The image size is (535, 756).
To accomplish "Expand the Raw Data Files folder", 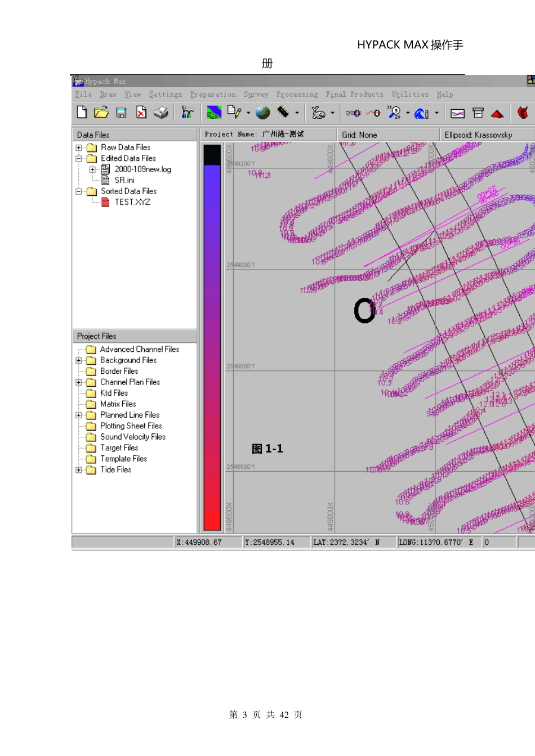I will pos(79,148).
